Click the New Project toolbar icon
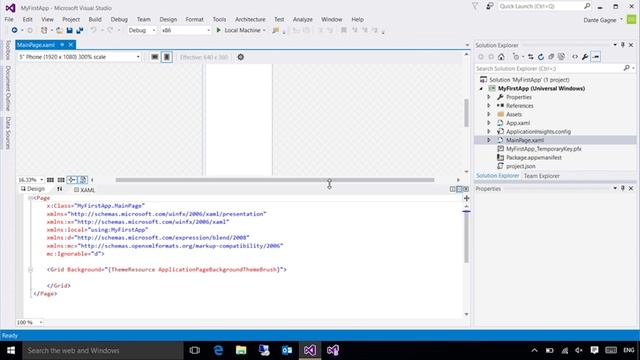The height and width of the screenshot is (360, 640). [x=44, y=30]
